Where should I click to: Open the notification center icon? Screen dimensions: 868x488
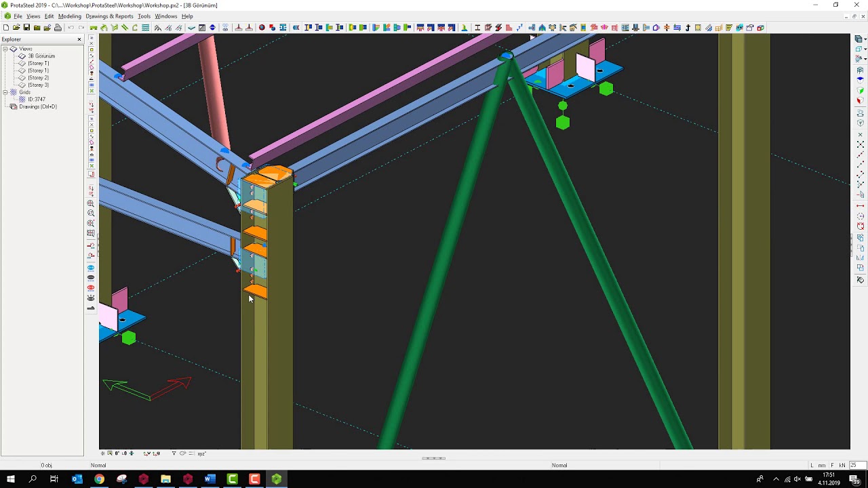[854, 479]
